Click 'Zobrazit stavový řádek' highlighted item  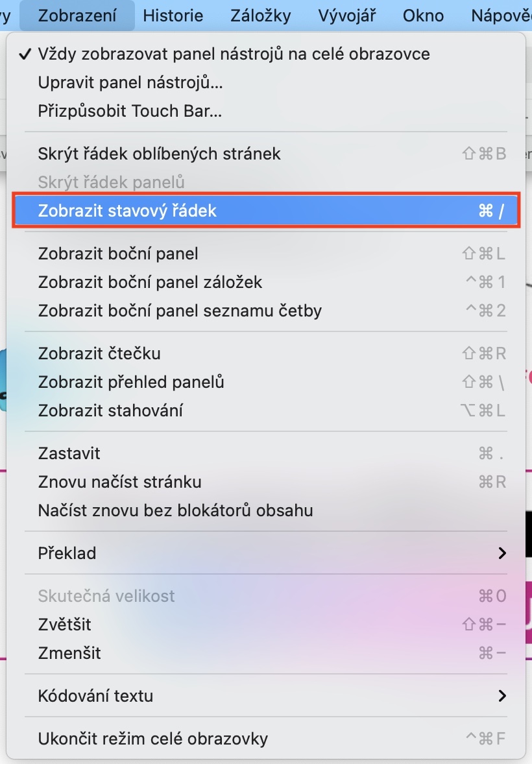pyautogui.click(x=128, y=210)
